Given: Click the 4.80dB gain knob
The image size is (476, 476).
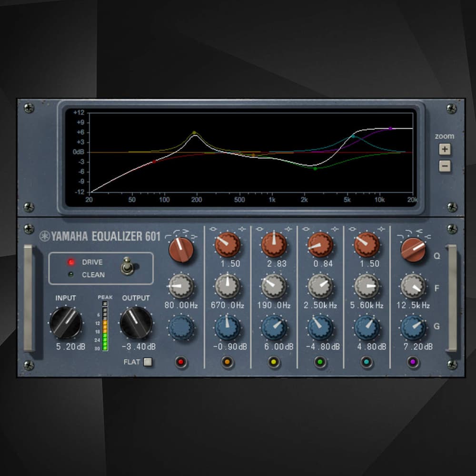Looking at the screenshot, I should [367, 327].
